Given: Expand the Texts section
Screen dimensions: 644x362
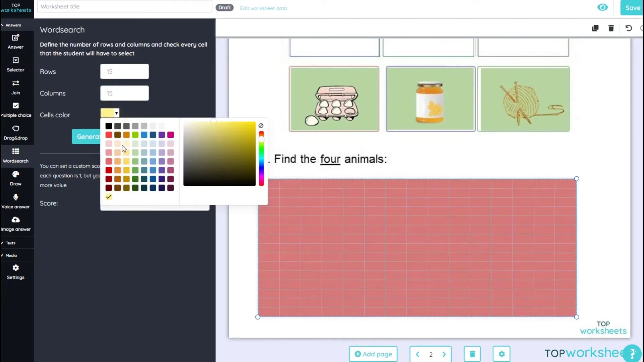Looking at the screenshot, I should 10,243.
